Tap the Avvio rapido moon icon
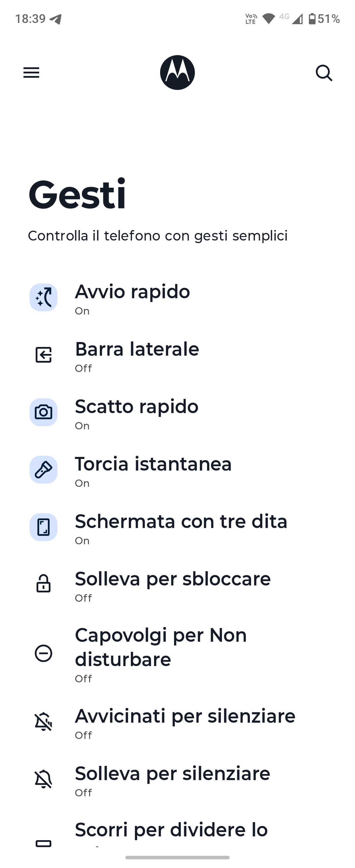 tap(44, 297)
